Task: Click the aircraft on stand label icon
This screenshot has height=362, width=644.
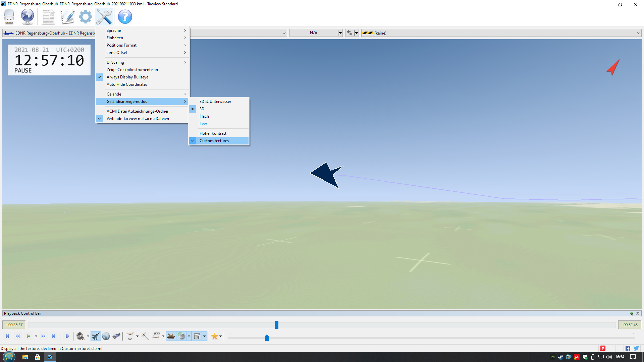Action: click(130, 336)
